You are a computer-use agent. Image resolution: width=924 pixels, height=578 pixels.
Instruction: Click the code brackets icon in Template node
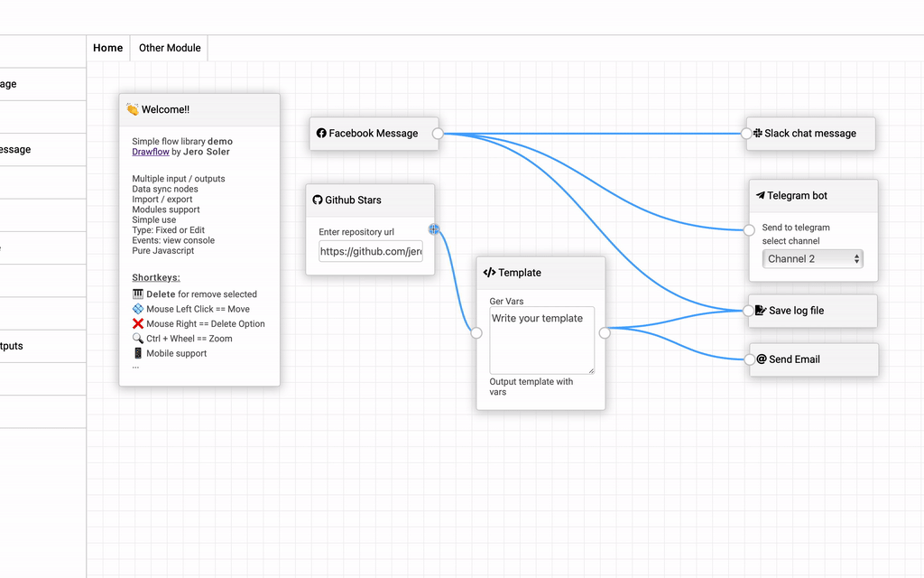(x=489, y=273)
